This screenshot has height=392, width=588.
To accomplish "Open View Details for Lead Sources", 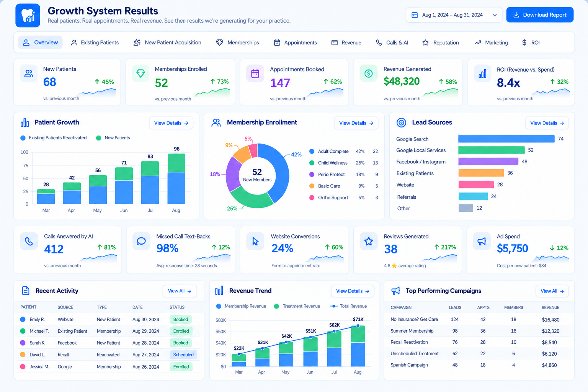I will [x=547, y=123].
